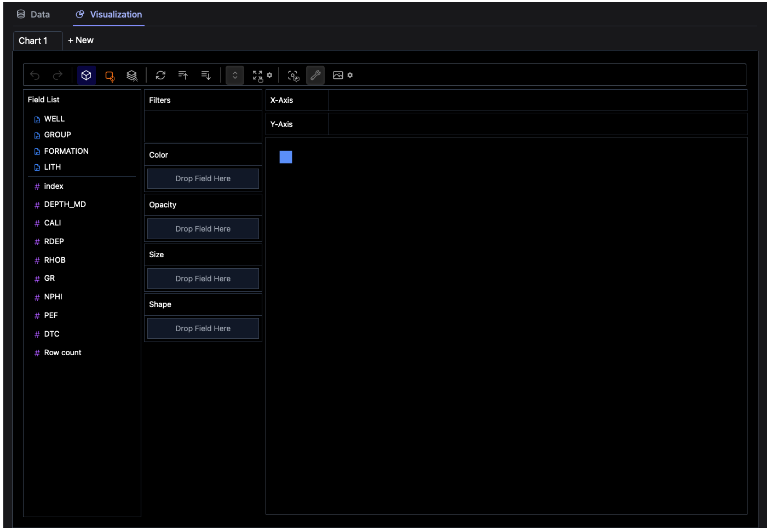This screenshot has width=771, height=532.
Task: Switch to the Data tab
Action: click(x=33, y=14)
